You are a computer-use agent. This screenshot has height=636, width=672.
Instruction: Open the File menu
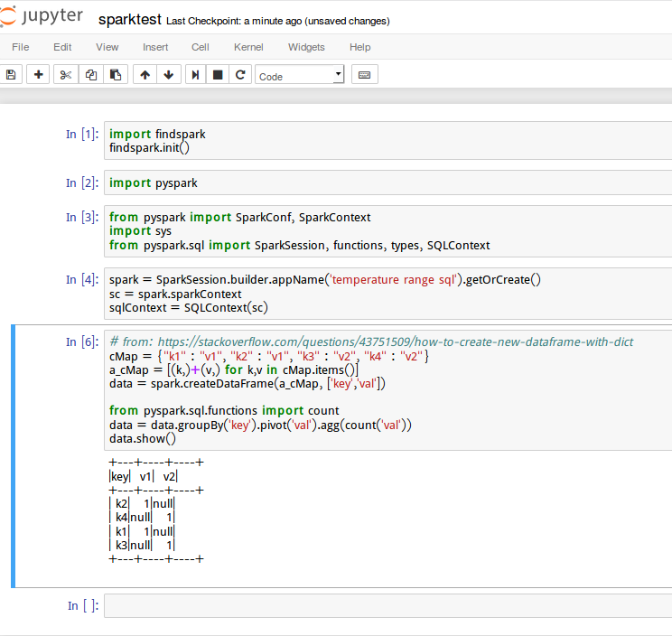tap(21, 47)
